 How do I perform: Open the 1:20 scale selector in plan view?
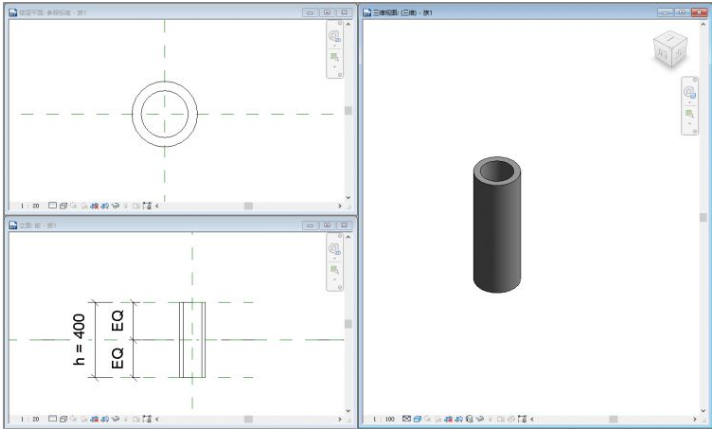[x=30, y=206]
